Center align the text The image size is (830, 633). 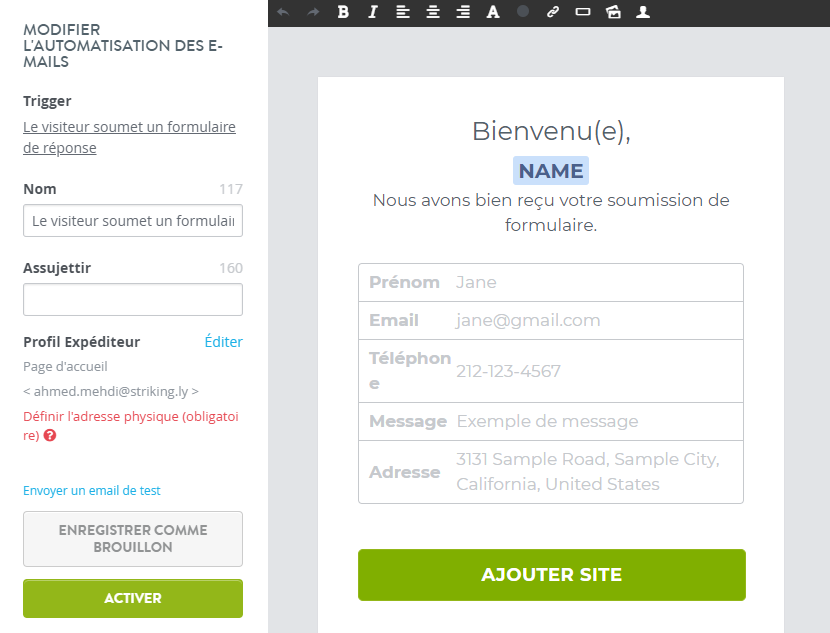tap(433, 12)
